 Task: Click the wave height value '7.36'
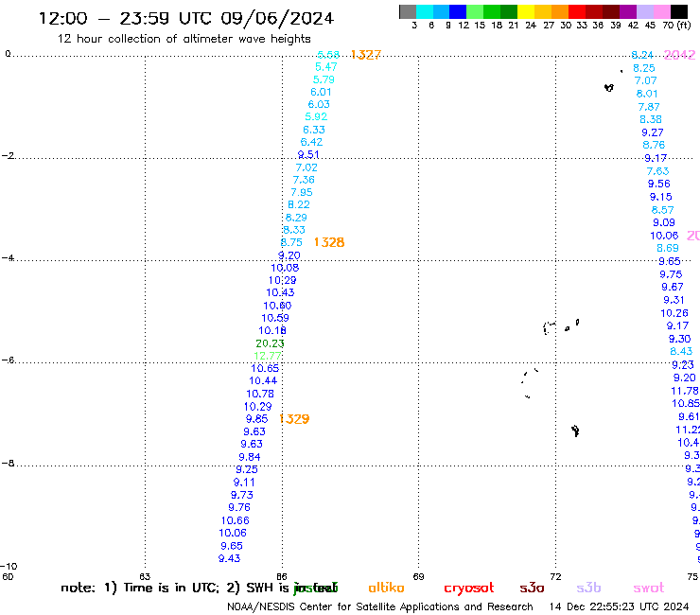tap(304, 180)
